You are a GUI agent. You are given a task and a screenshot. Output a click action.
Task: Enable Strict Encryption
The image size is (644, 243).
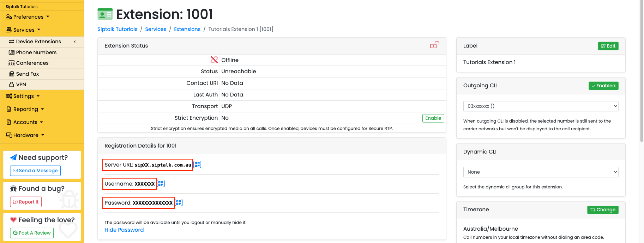pos(433,118)
